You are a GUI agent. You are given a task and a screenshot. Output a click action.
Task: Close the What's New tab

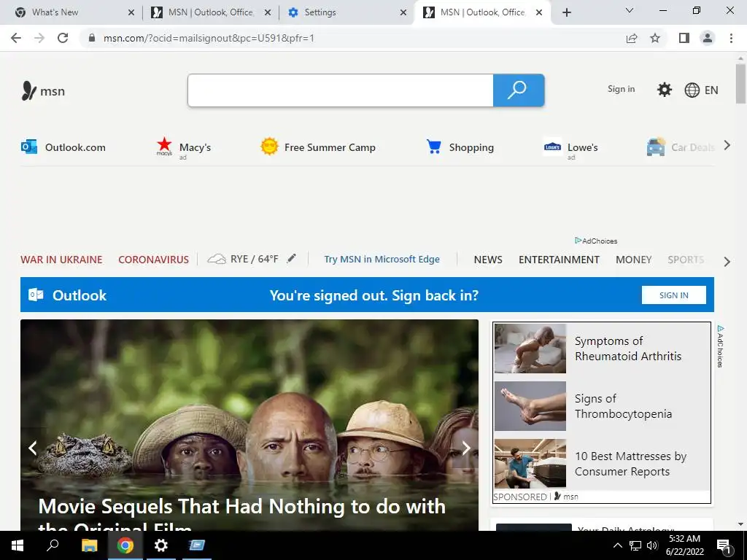[131, 12]
